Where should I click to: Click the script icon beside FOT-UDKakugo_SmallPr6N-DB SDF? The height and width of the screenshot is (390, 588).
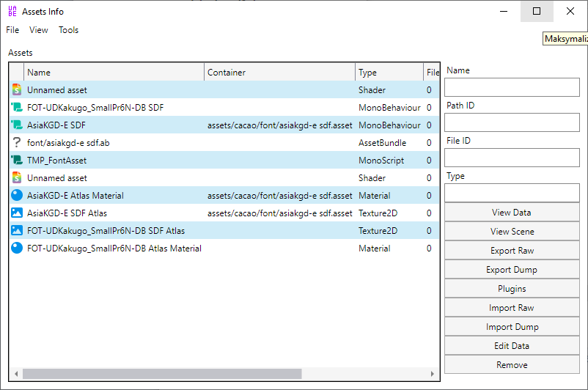tap(17, 107)
